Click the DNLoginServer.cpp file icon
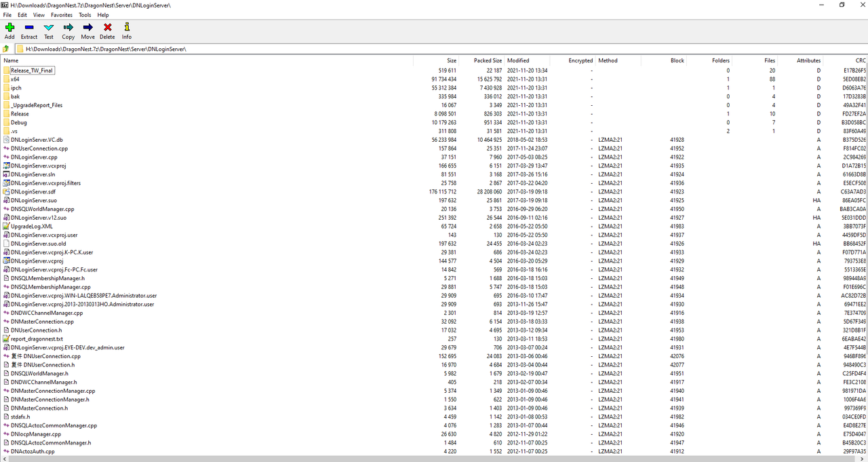 pyautogui.click(x=6, y=157)
